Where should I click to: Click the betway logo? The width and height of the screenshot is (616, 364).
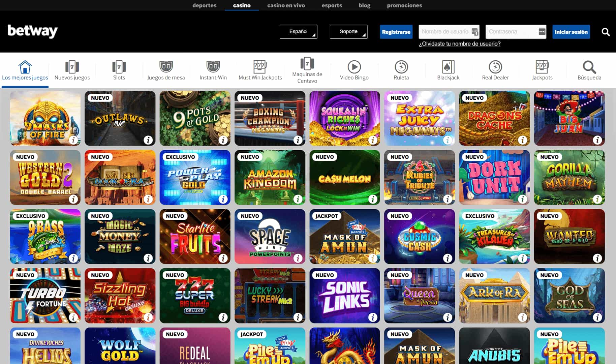(32, 31)
